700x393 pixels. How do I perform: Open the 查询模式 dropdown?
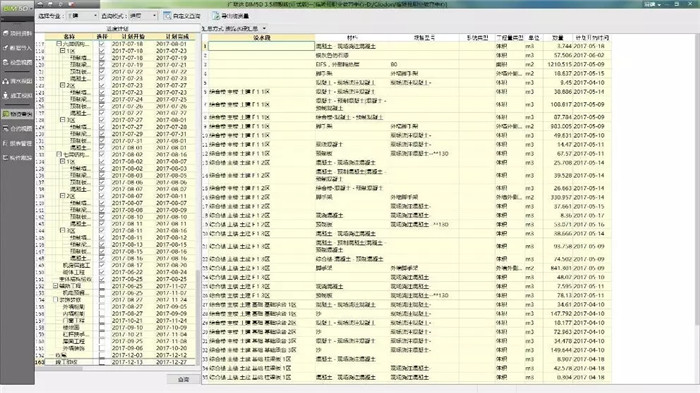pyautogui.click(x=143, y=16)
